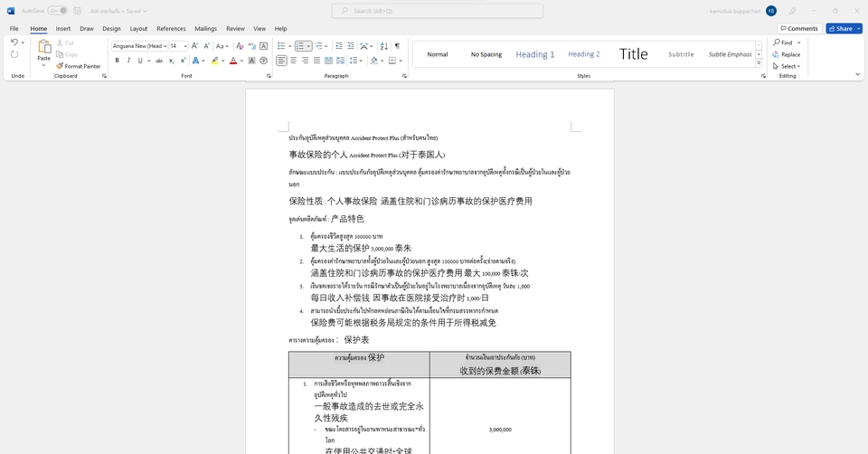This screenshot has height=454, width=868.
Task: Switch to the Review tab
Action: coord(235,28)
